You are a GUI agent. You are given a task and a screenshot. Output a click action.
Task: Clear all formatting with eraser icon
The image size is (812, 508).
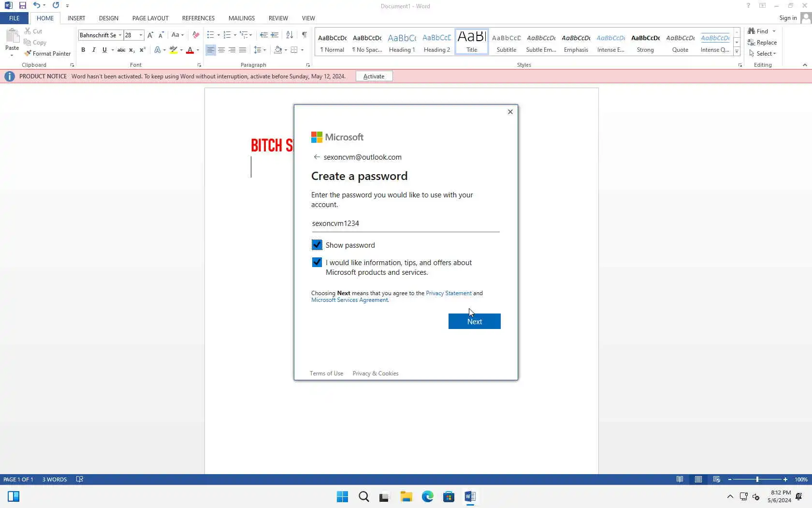(x=196, y=35)
